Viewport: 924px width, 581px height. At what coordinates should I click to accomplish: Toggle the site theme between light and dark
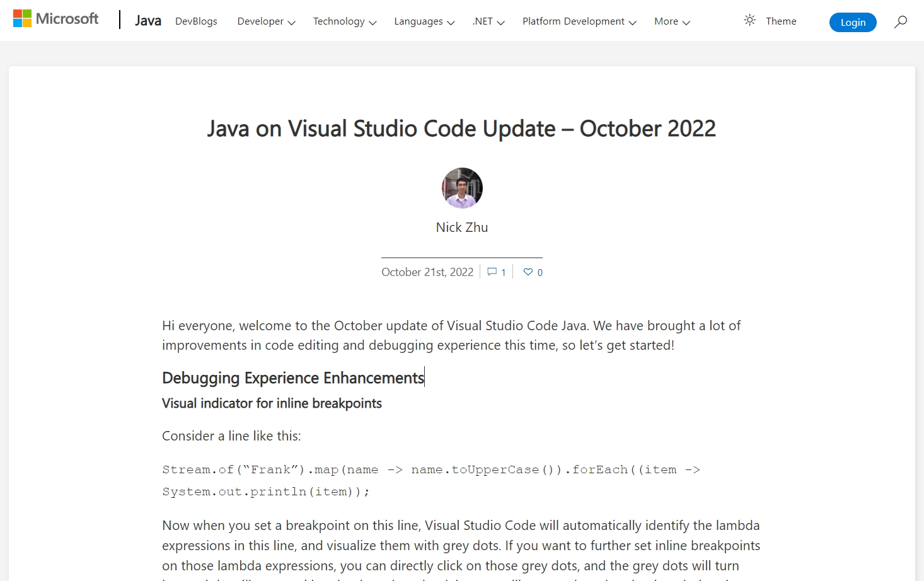pyautogui.click(x=770, y=21)
